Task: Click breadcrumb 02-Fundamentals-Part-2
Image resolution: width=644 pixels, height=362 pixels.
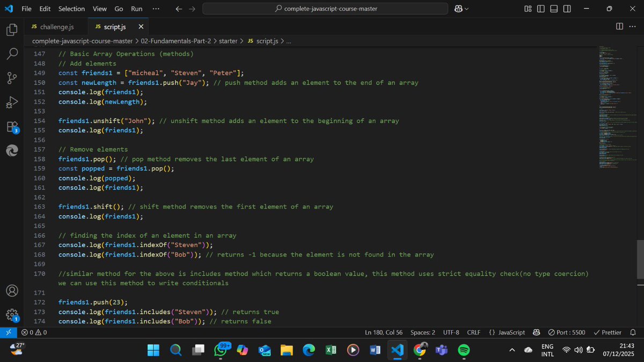Action: click(175, 41)
